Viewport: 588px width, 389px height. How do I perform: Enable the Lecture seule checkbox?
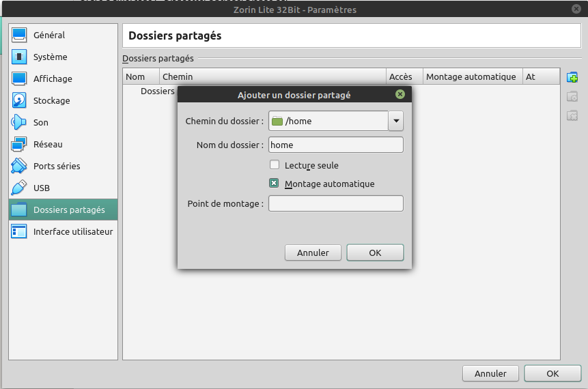[275, 164]
